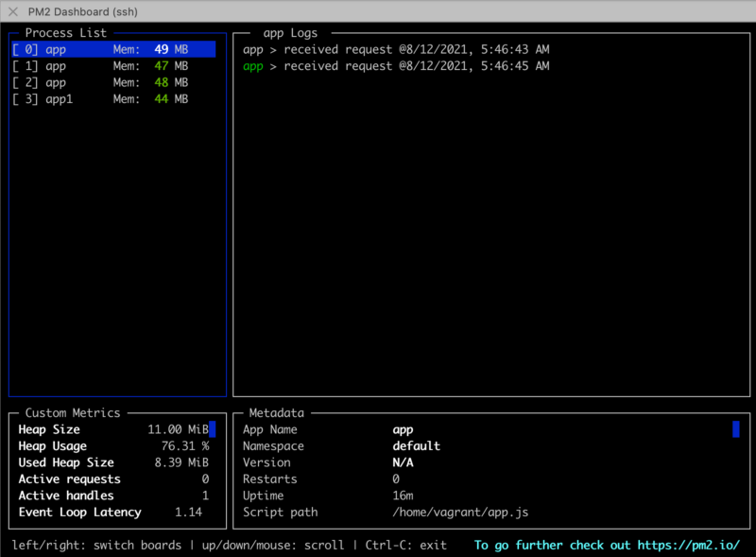This screenshot has width=756, height=557.
Task: Click the Metadata panel blue scrollbar indicator
Action: click(735, 429)
